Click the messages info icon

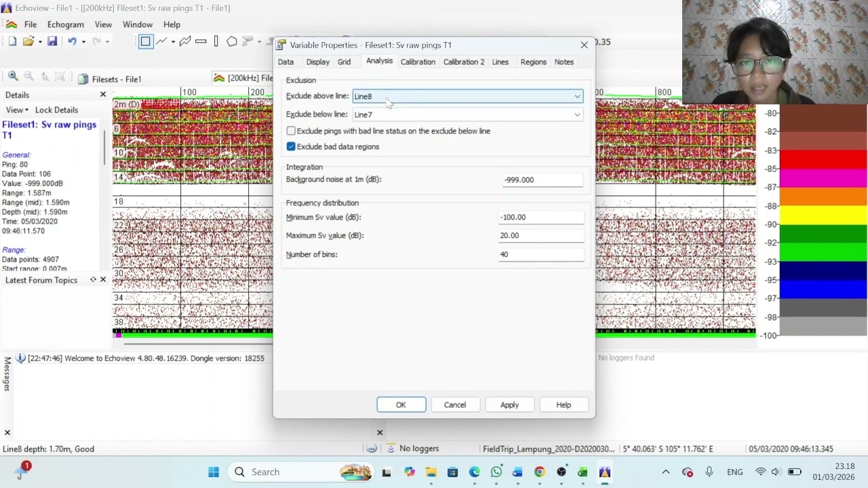tap(20, 358)
